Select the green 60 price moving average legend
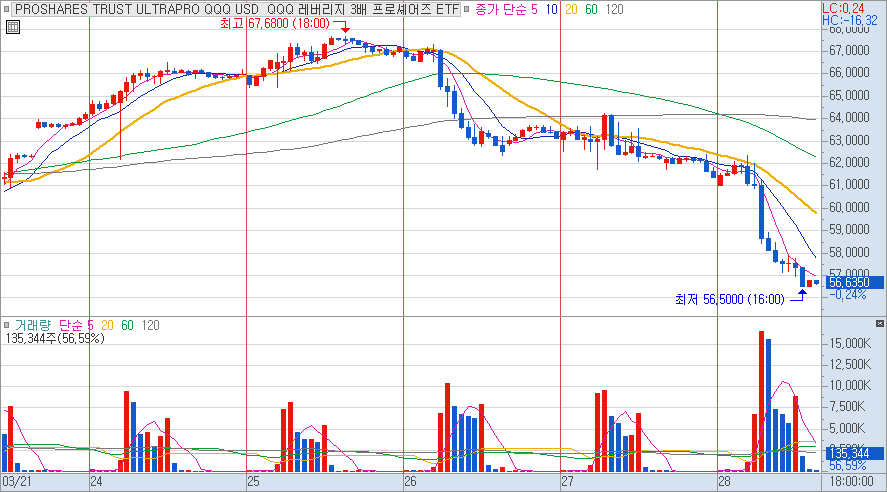887x492 pixels. tap(591, 10)
